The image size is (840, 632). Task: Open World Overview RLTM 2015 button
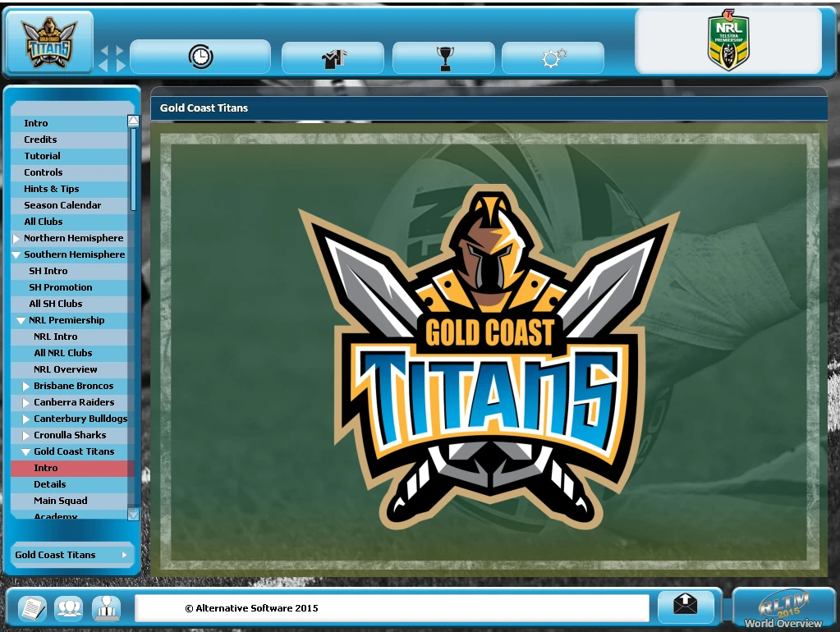coord(783,607)
